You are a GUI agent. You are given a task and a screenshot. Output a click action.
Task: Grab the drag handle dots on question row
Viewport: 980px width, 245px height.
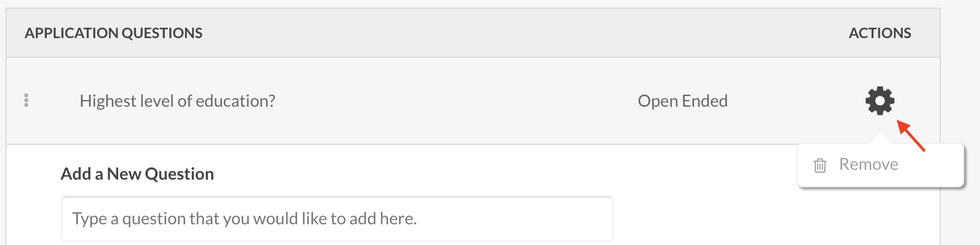(26, 100)
